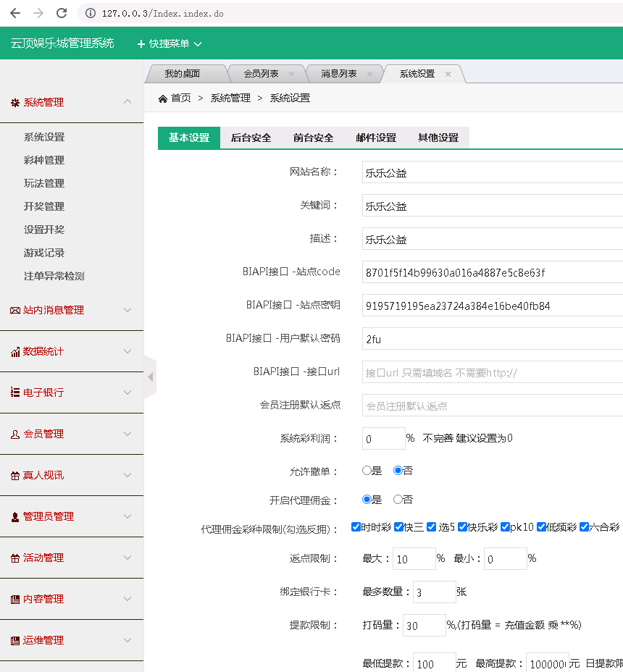Open the 消息列表 top tab
The width and height of the screenshot is (623, 672).
click(x=336, y=73)
